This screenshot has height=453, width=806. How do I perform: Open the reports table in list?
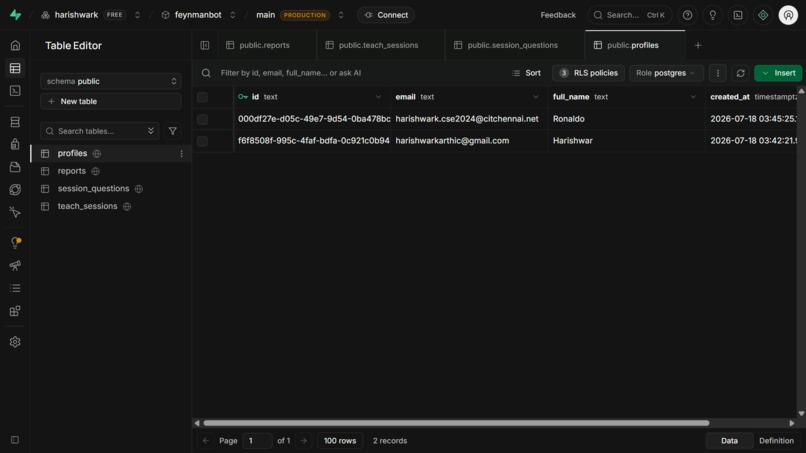tap(71, 171)
